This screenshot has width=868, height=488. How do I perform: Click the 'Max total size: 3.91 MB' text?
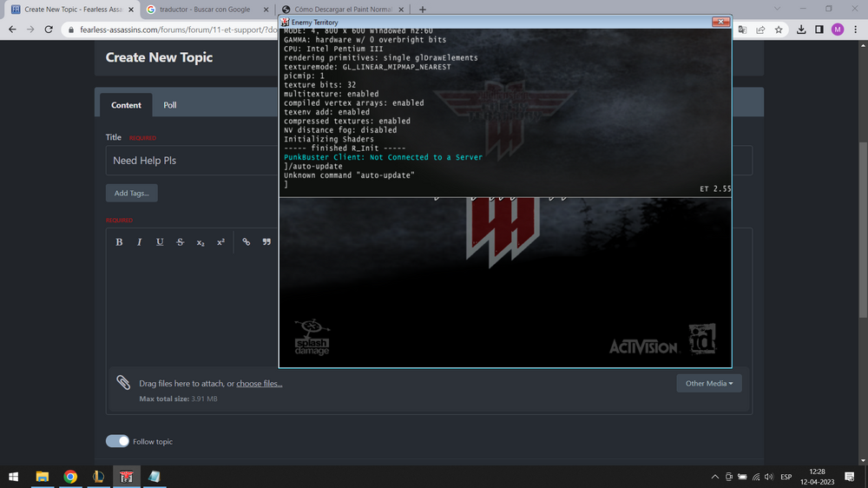coord(178,399)
